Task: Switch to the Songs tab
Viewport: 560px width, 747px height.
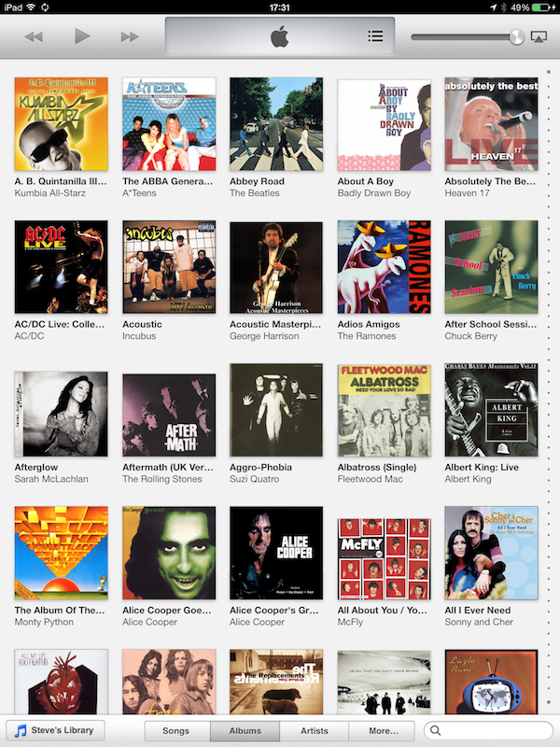Action: [x=176, y=730]
